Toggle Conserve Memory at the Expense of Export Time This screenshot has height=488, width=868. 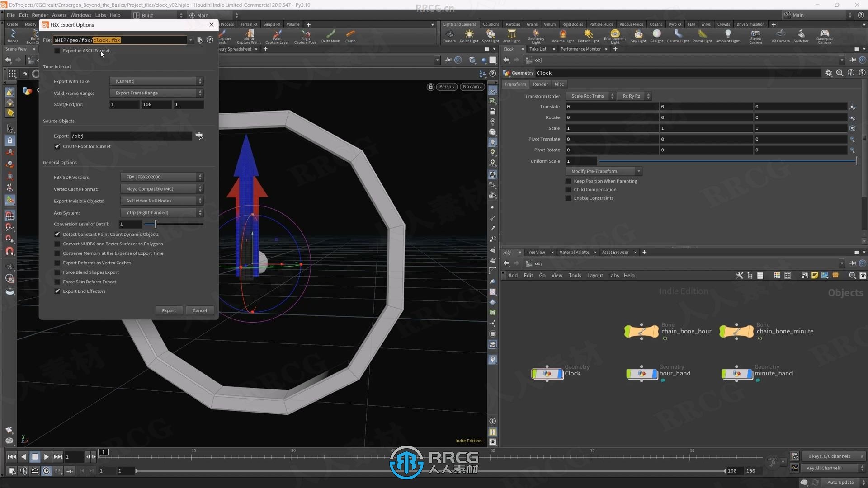(57, 253)
